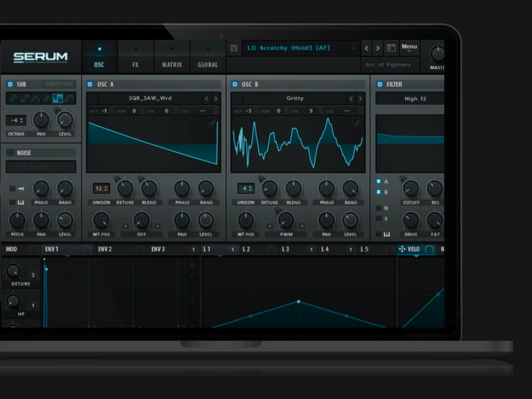Image resolution: width=532 pixels, height=399 pixels.
Task: Enable filter routing for noise N
Action: click(x=379, y=208)
